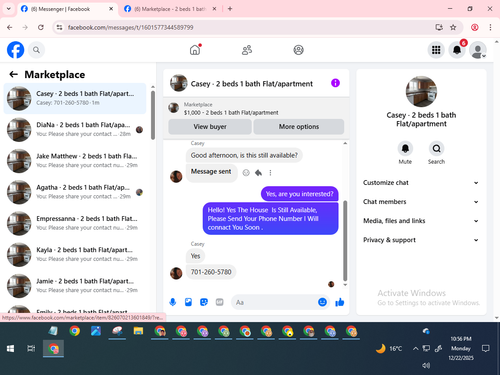Open the $1,000 Marketplace listing link

click(x=231, y=113)
